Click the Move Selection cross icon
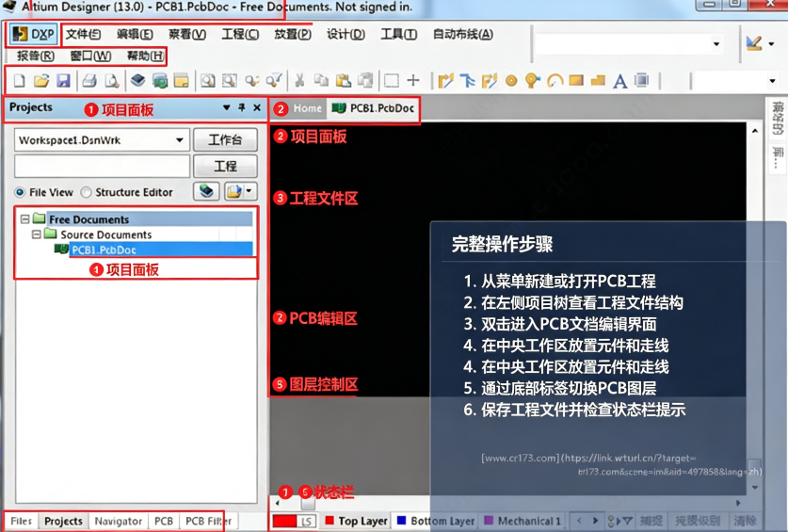788x532 pixels. 413,80
